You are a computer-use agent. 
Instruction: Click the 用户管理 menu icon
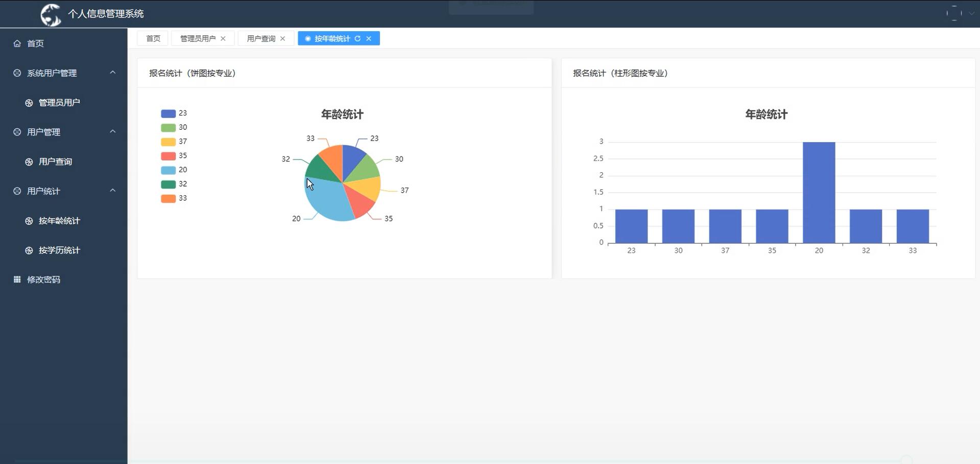[x=17, y=132]
